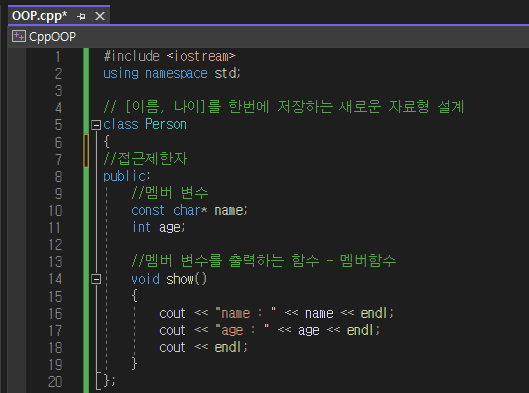Click 'int age;' declaration
This screenshot has width=529, height=393.
pyautogui.click(x=158, y=227)
